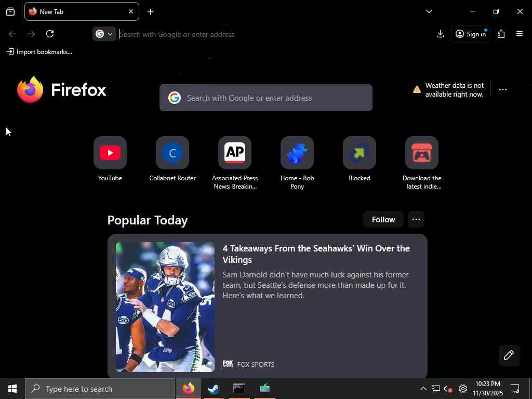
Task: Click the network status tray icon
Action: (436, 389)
